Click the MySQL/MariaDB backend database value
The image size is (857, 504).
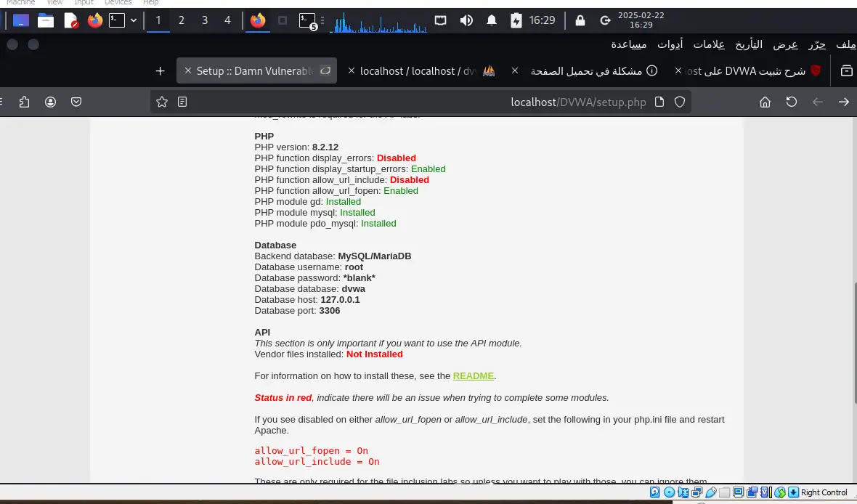374,256
